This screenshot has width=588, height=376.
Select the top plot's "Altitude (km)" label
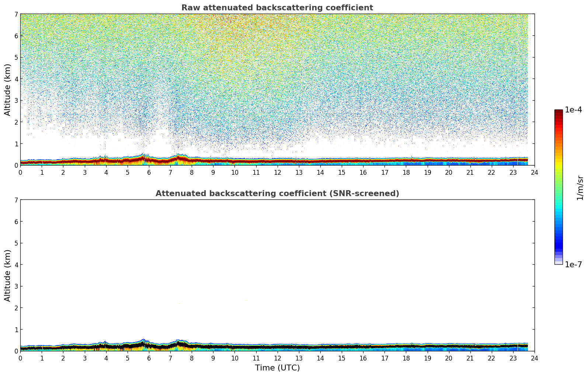(8, 90)
